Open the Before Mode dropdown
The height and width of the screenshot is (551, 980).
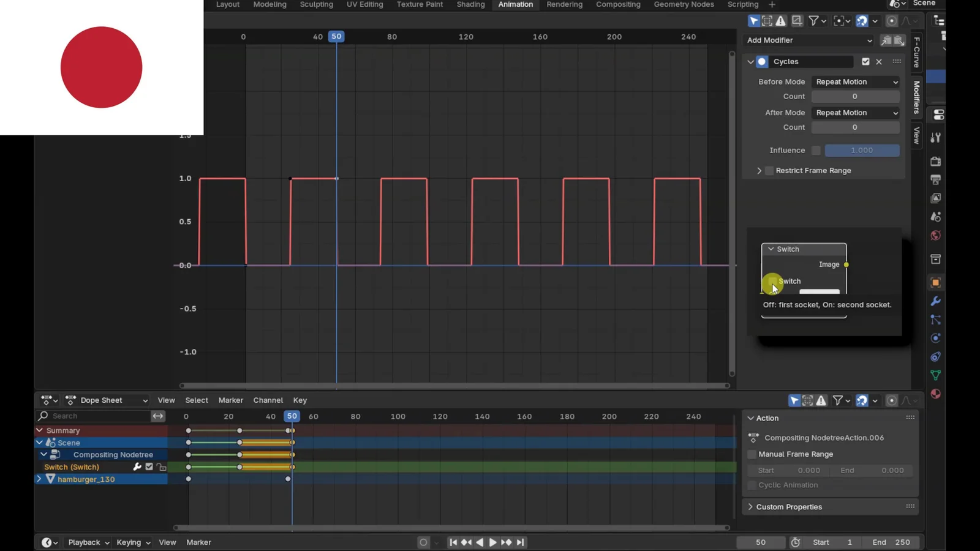(x=856, y=82)
